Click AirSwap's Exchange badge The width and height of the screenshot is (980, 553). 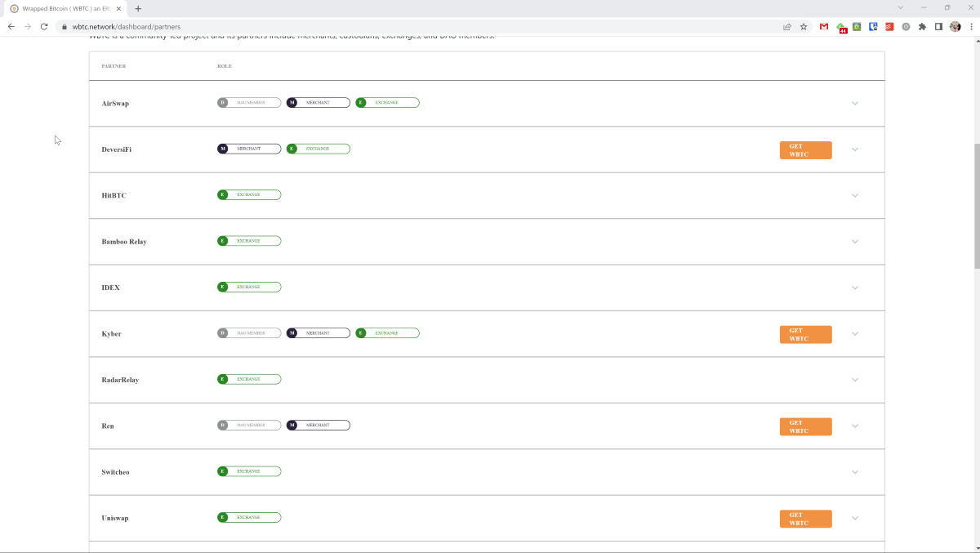pyautogui.click(x=387, y=103)
